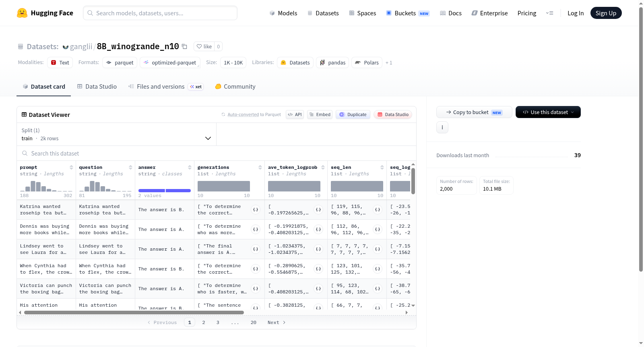Open Docs from the top navigation
Image resolution: width=644 pixels, height=347 pixels.
coord(451,13)
